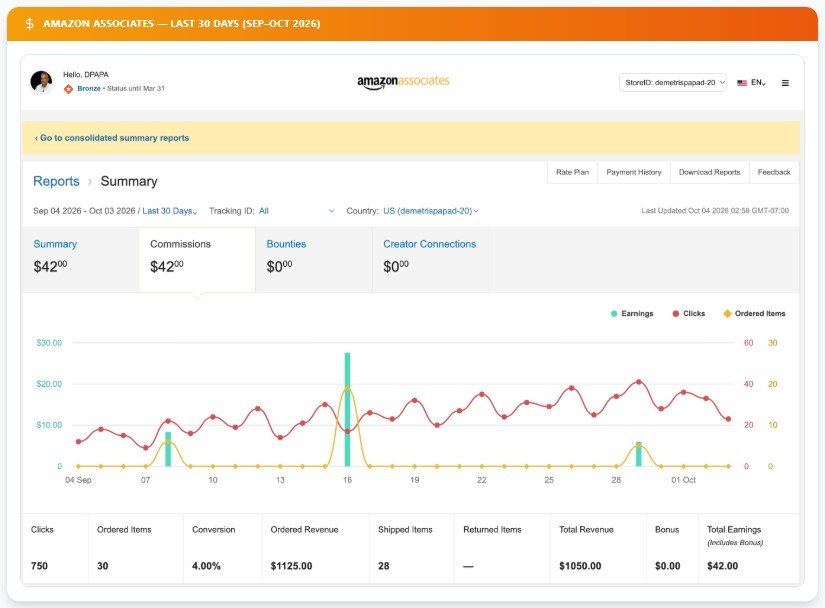Click the Reports breadcrumb link

point(56,181)
